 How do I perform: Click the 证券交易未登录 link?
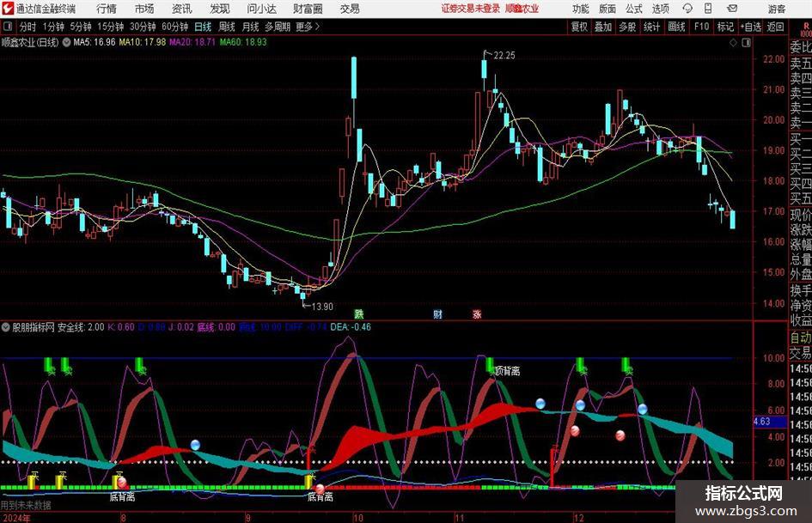(471, 9)
